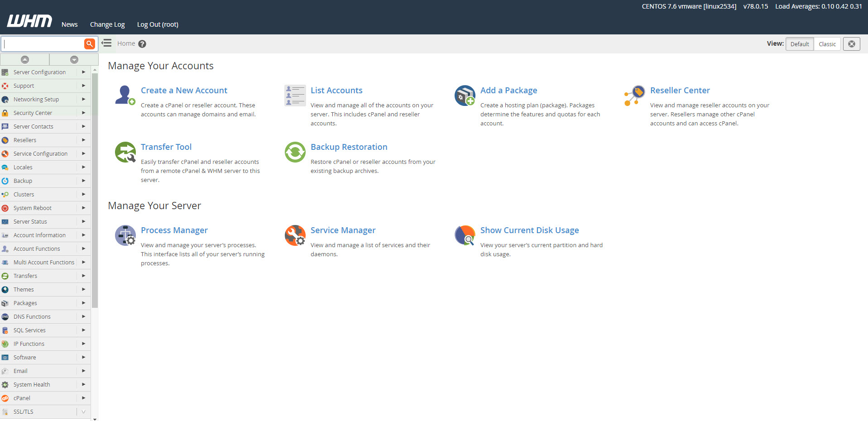Click the help question mark next to Home
The width and height of the screenshot is (868, 421).
coord(142,44)
